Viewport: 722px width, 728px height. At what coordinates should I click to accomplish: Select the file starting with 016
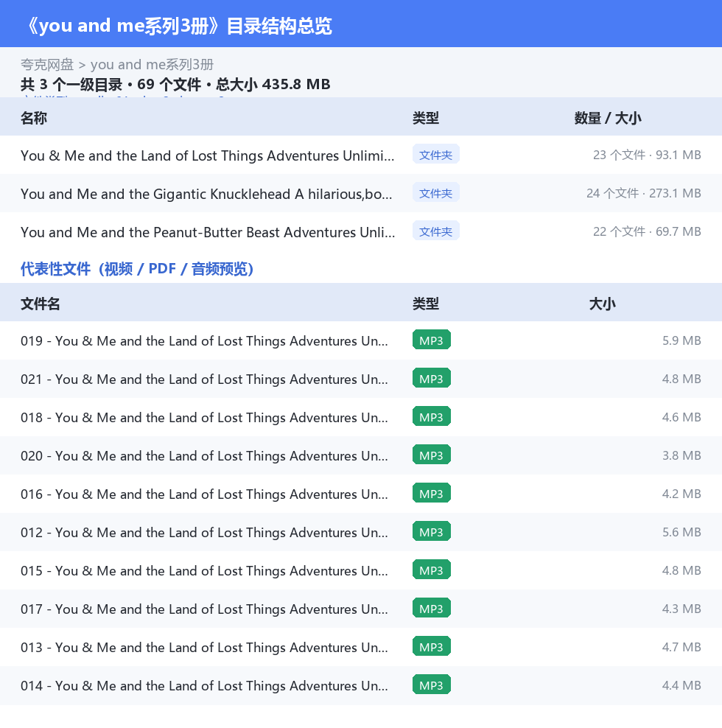[361, 494]
